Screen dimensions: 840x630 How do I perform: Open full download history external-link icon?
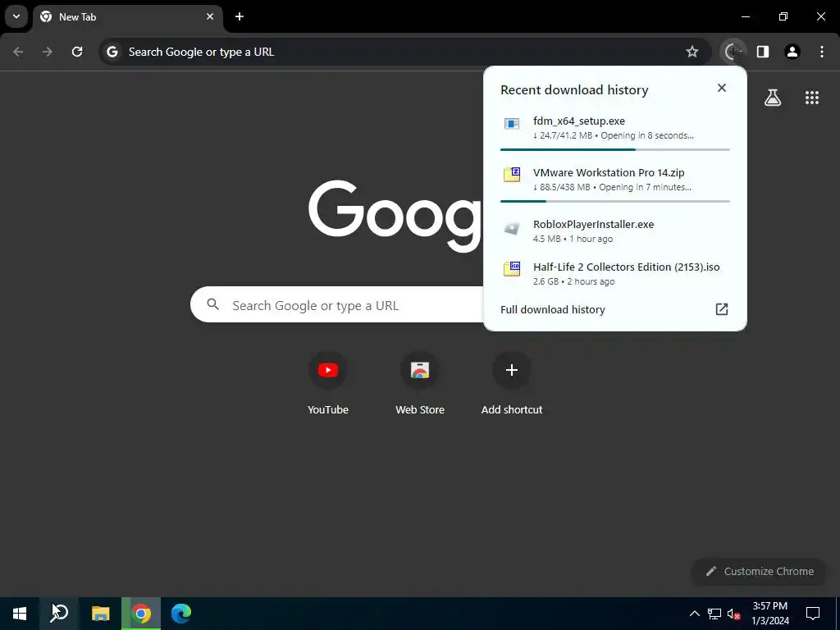point(722,309)
